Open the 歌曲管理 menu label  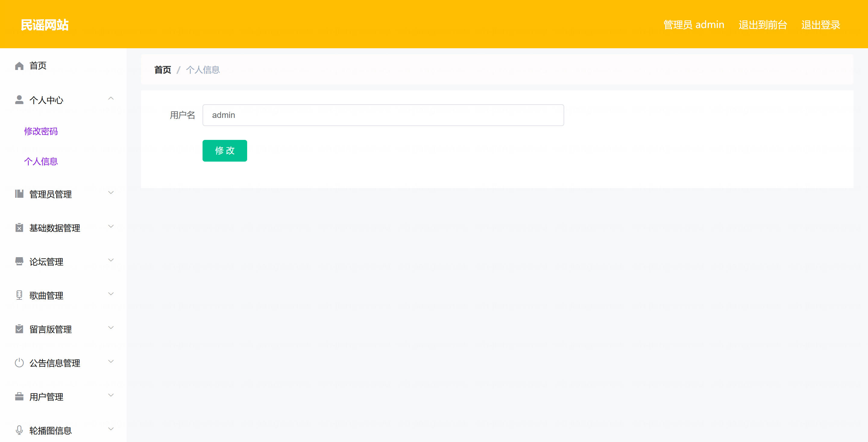pos(46,295)
